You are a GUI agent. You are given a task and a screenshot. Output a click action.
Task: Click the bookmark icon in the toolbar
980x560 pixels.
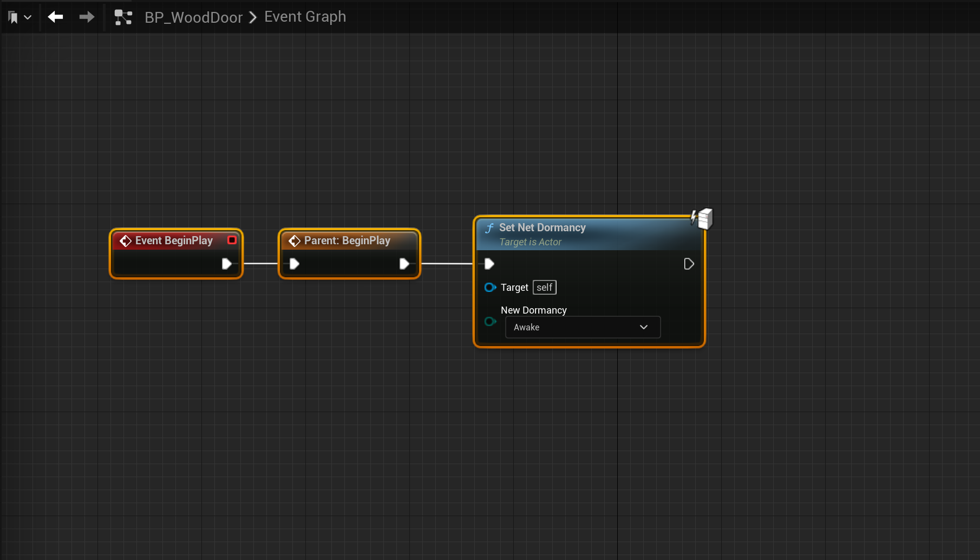(14, 17)
